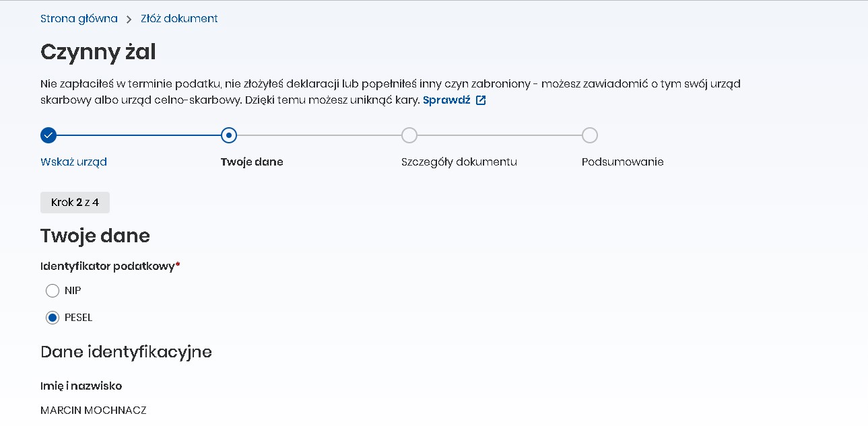Viewport: 868px width, 426px height.
Task: Click the completed checkmark step circle
Action: click(x=48, y=135)
